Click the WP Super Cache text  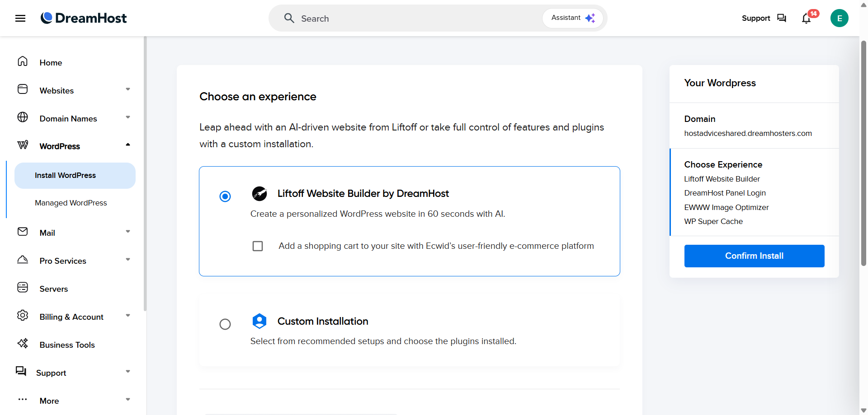[713, 222]
